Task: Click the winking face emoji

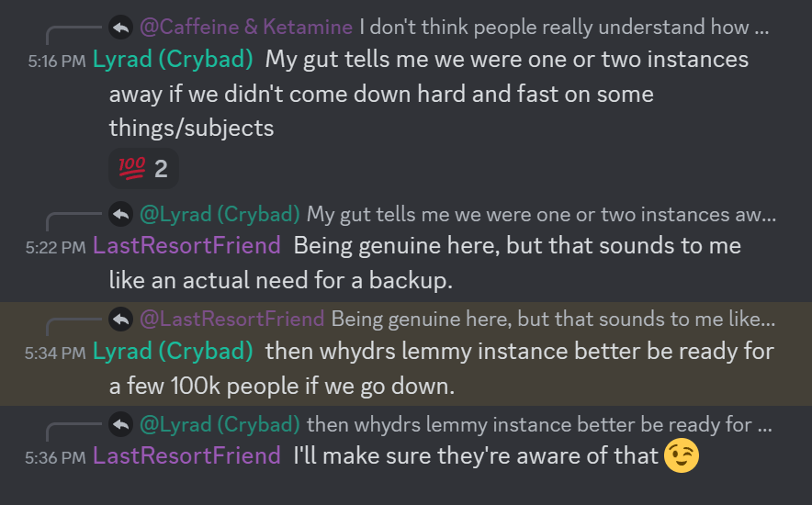Action: point(681,455)
